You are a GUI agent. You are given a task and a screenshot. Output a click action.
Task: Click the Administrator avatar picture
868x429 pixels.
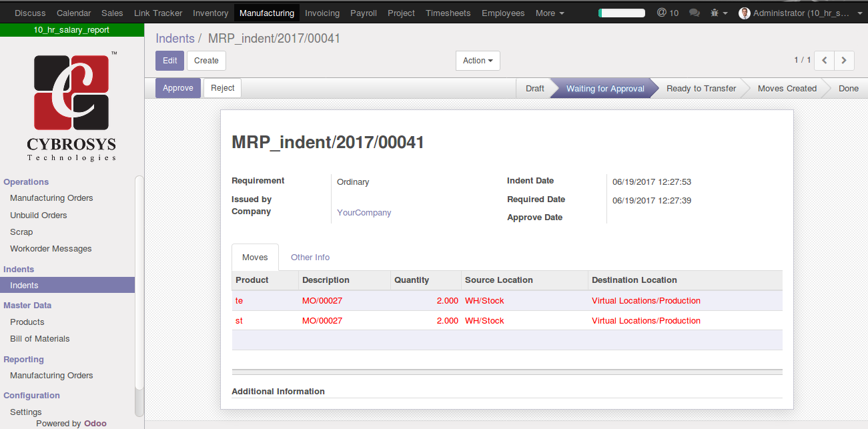pos(745,13)
